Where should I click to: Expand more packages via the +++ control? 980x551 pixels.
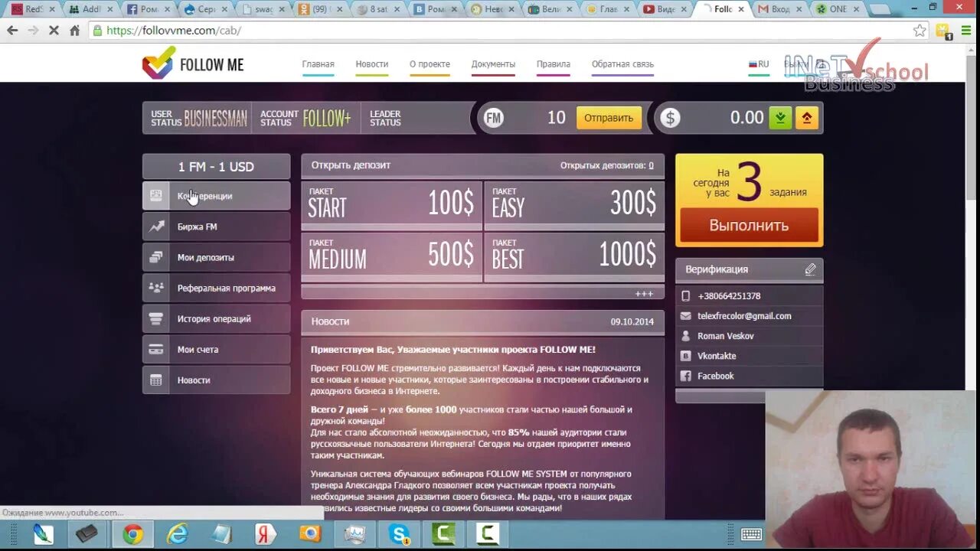(644, 293)
